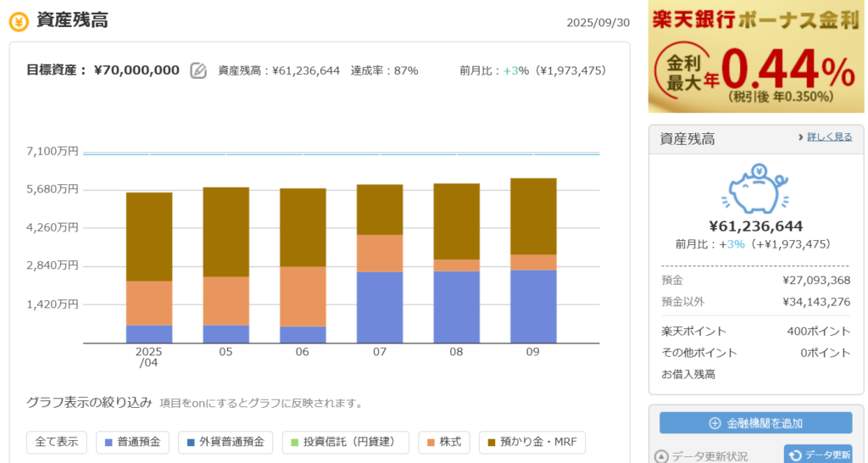Click the 07 month bar's blue segment
Screen dimensions: 868x463
pos(380,307)
